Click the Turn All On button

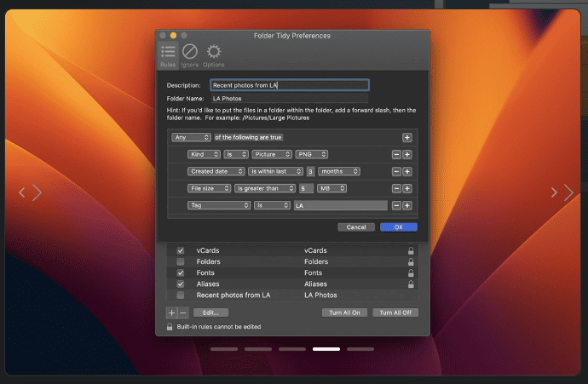(344, 312)
